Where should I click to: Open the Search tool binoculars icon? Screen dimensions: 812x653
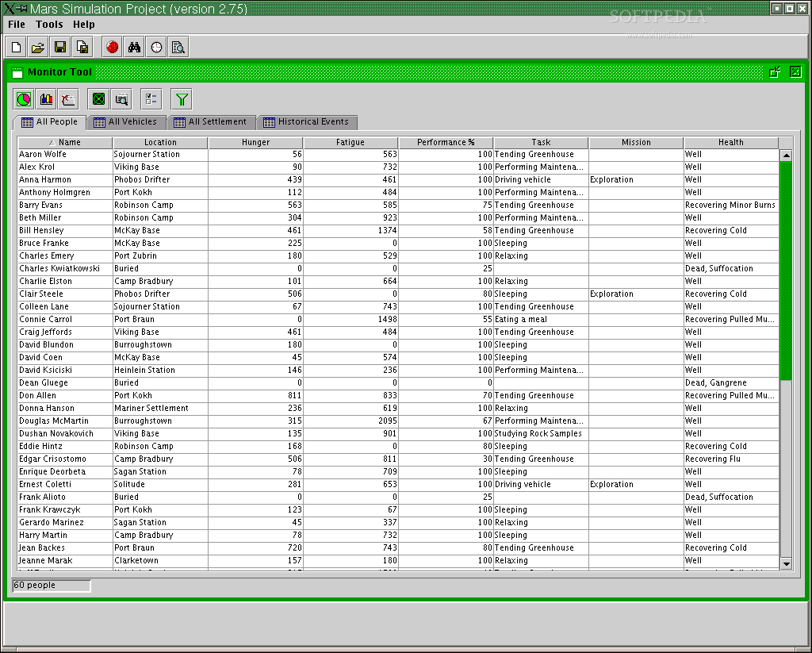[x=134, y=47]
